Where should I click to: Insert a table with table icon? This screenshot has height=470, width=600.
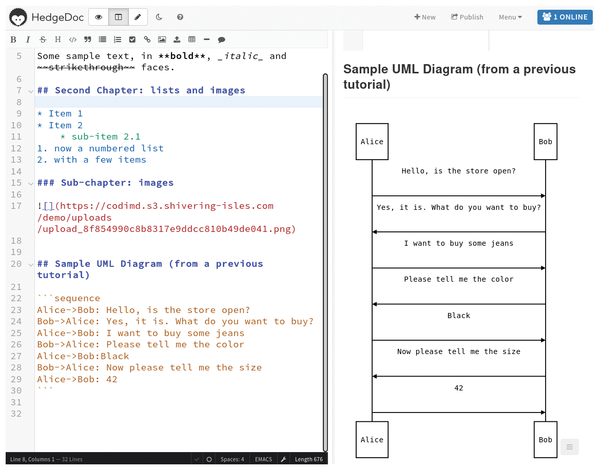[x=192, y=39]
